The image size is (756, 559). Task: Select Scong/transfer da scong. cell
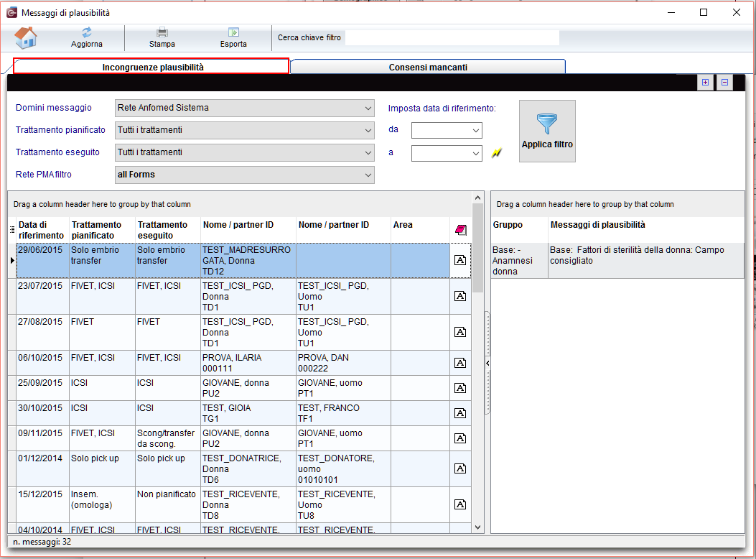point(168,438)
